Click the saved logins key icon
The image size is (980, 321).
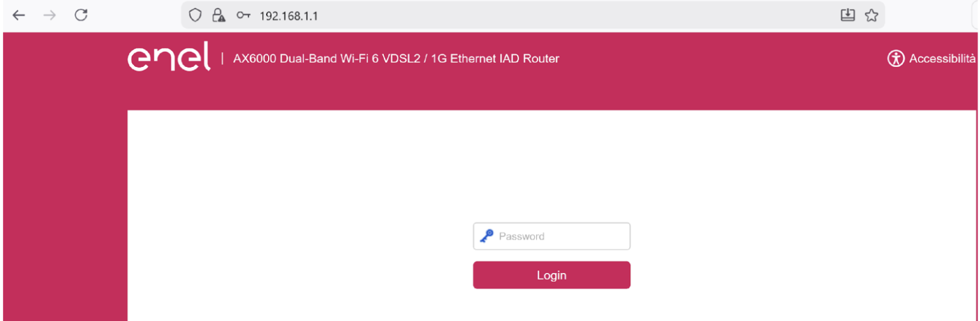click(x=243, y=15)
